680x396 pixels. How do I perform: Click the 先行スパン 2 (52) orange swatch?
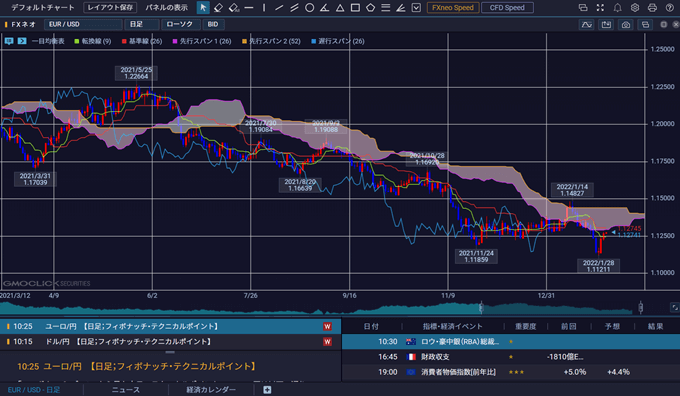(x=244, y=41)
